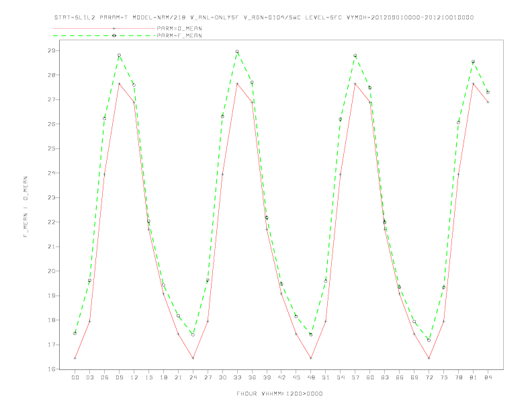Click y-axis tick label 22
Viewport: 532px width, 411px height.
51,222
